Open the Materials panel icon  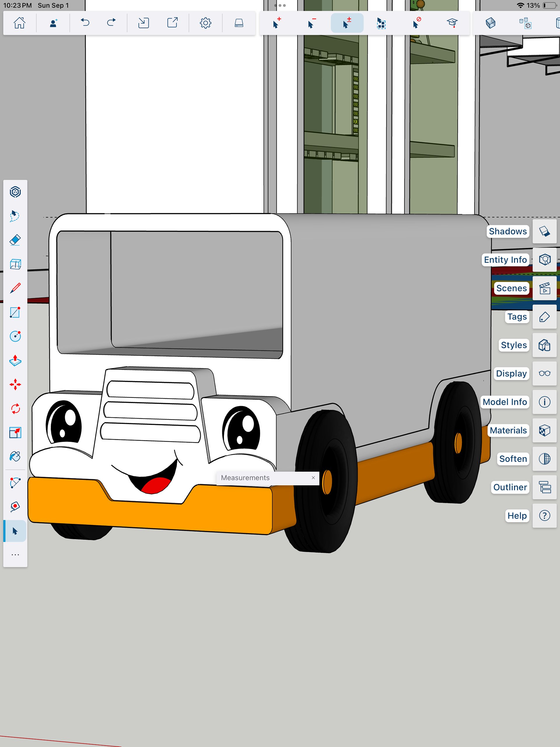545,430
